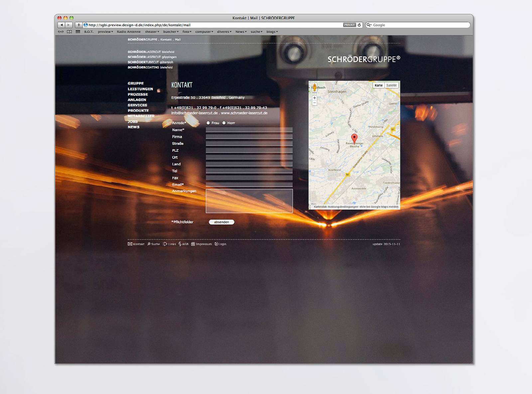Image resolution: width=532 pixels, height=394 pixels.
Task: Show Top Sites grid icon
Action: [x=78, y=32]
